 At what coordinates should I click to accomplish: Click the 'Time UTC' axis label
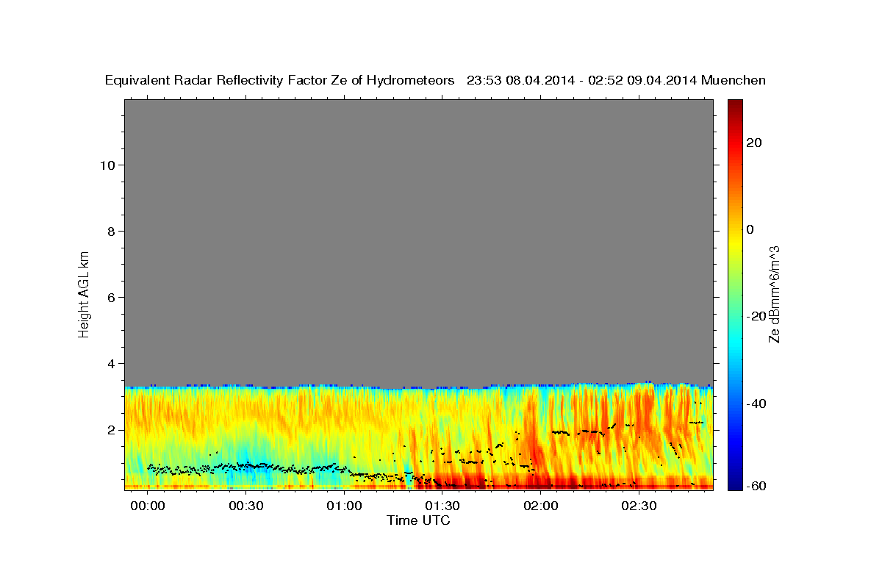click(x=418, y=520)
